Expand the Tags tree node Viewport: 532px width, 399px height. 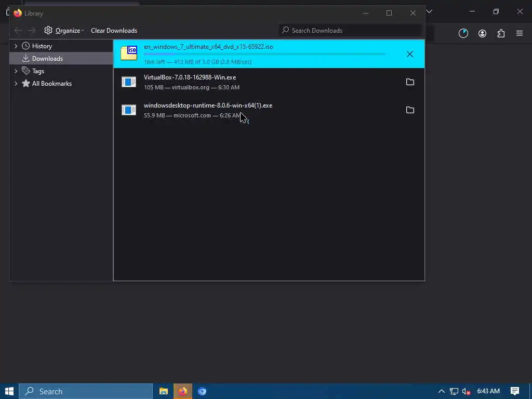pyautogui.click(x=16, y=71)
